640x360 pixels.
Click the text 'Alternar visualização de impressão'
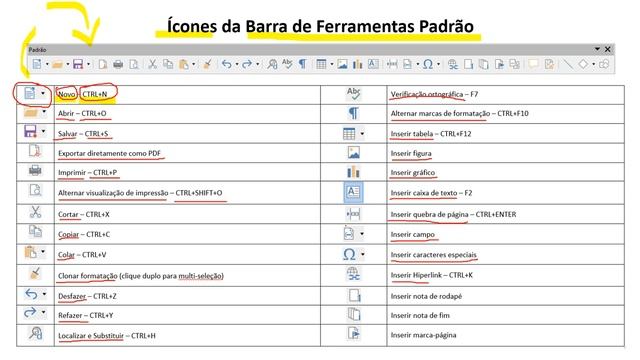click(113, 193)
